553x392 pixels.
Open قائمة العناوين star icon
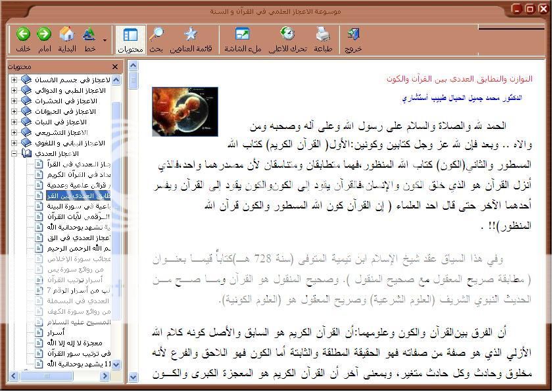(190, 35)
